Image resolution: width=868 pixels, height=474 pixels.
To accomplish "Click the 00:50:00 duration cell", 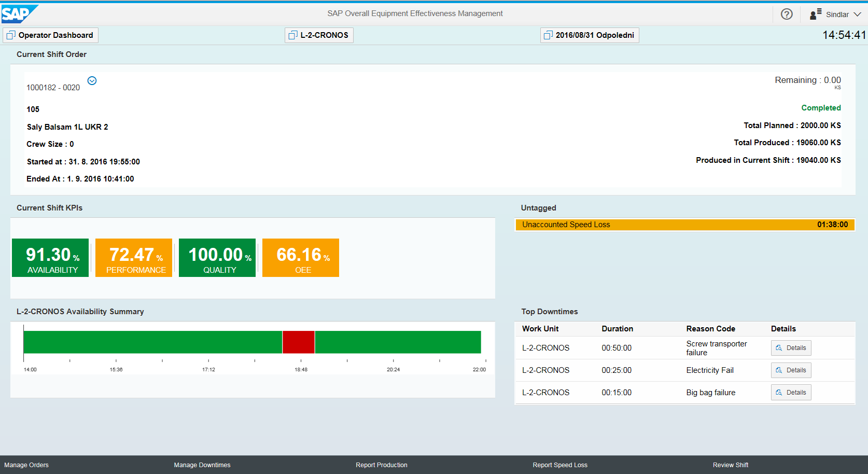I will pyautogui.click(x=617, y=348).
